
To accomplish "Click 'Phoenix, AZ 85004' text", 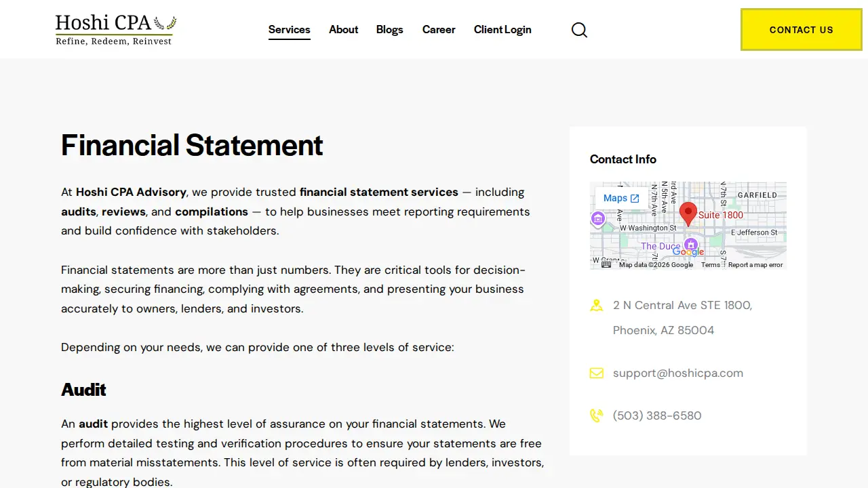I will pyautogui.click(x=663, y=331).
